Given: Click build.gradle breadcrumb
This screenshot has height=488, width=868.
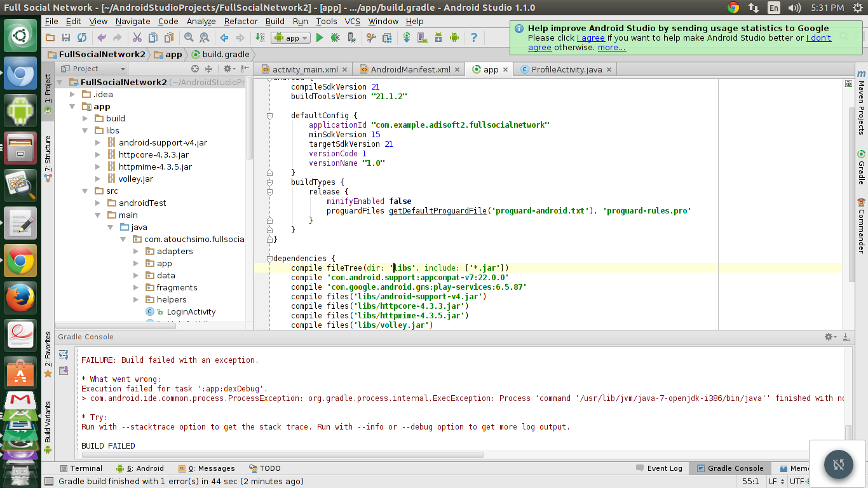Looking at the screenshot, I should (x=220, y=54).
